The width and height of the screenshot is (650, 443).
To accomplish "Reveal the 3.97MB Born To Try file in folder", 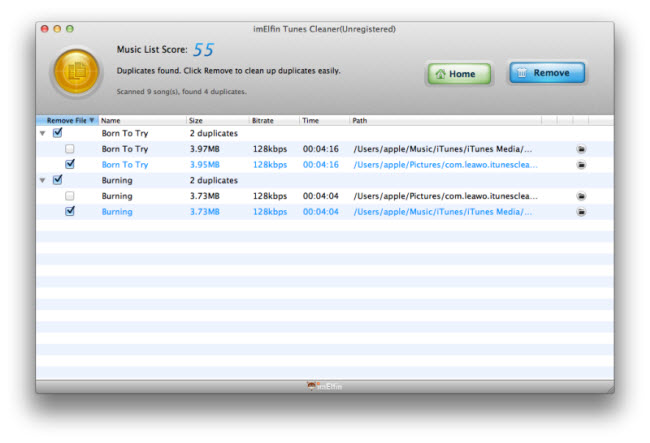I will tap(581, 149).
